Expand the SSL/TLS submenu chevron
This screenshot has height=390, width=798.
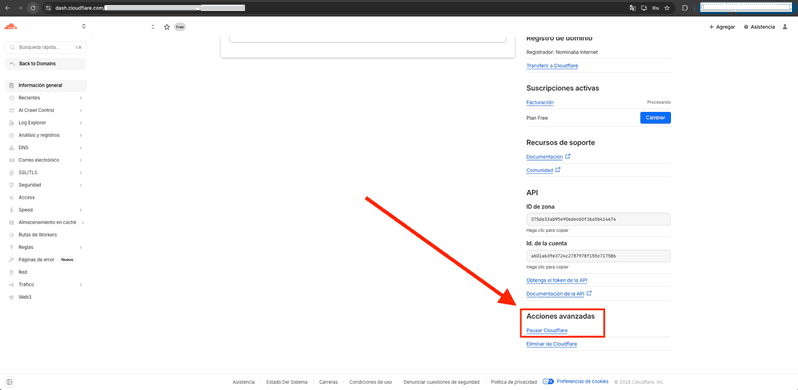(x=81, y=173)
